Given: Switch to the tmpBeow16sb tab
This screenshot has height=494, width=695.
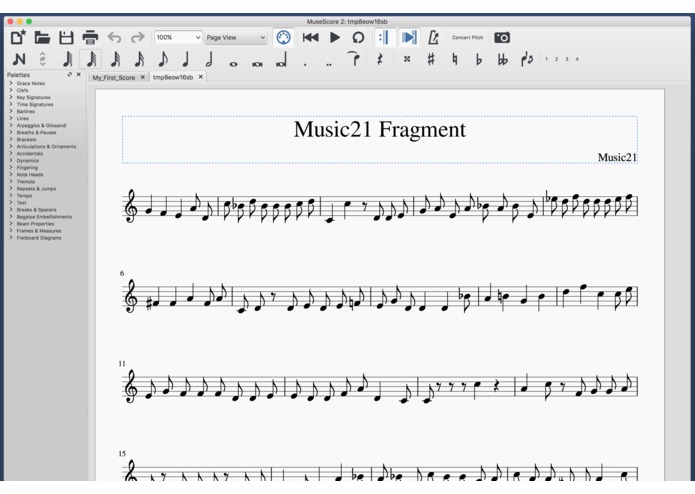Looking at the screenshot, I should pyautogui.click(x=173, y=77).
